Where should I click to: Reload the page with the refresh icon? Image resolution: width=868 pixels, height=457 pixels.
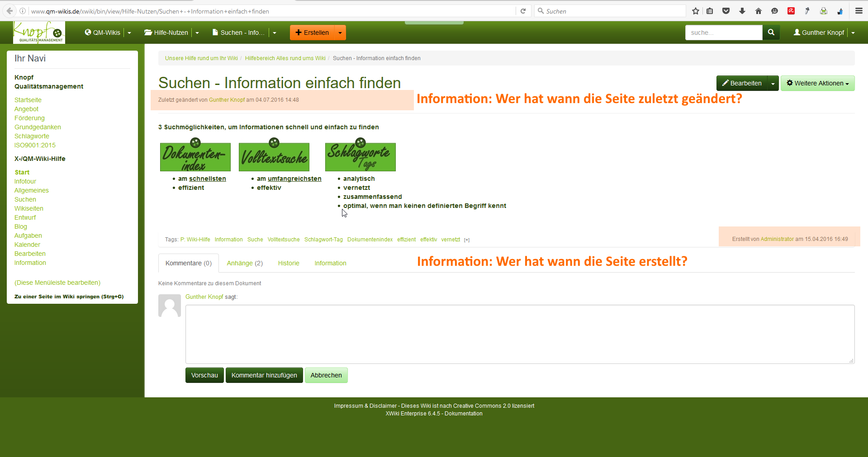523,11
